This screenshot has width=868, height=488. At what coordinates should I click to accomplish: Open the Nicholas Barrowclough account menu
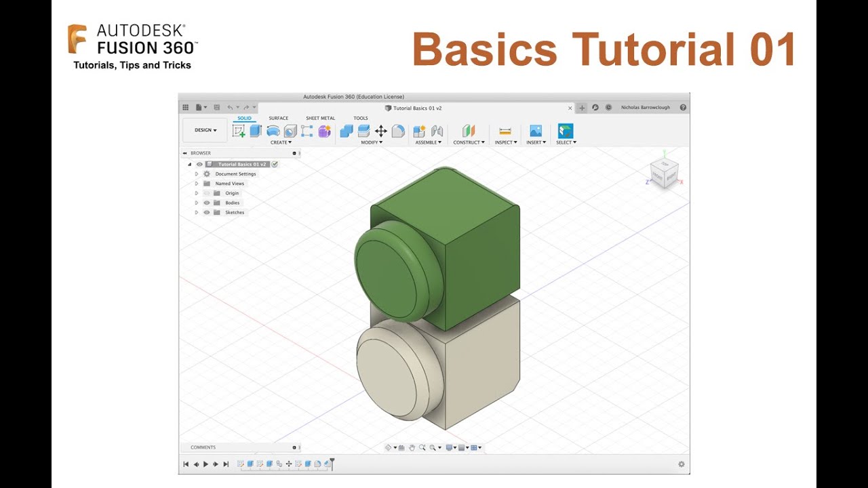(646, 108)
